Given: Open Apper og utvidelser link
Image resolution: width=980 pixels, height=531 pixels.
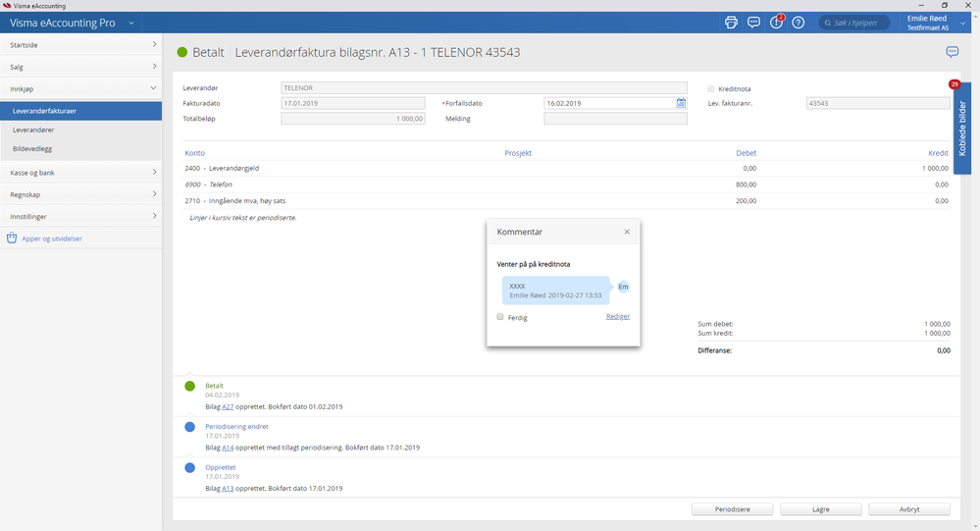Looking at the screenshot, I should [x=52, y=239].
